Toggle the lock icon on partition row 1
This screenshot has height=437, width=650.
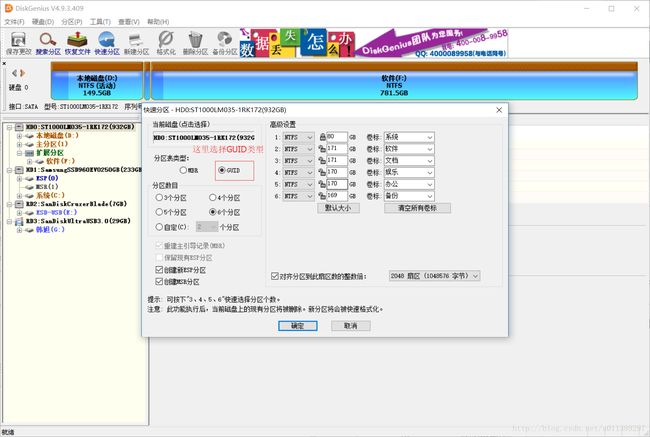pos(322,137)
